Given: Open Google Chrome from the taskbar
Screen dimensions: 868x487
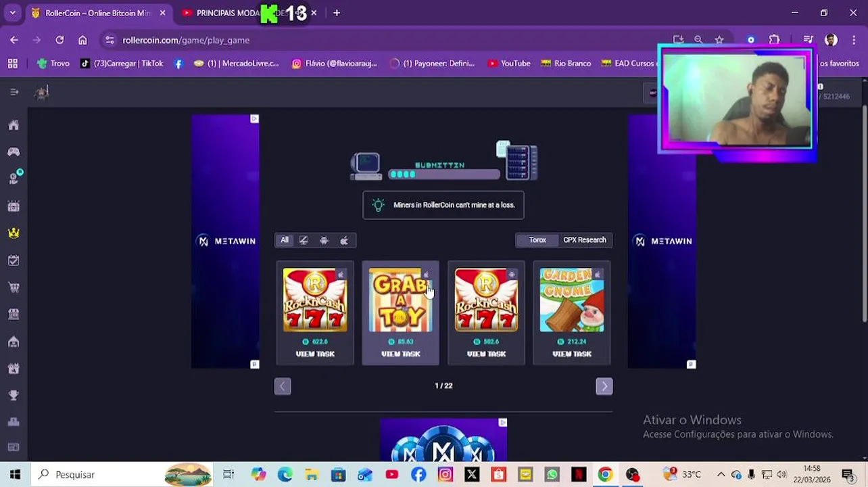Looking at the screenshot, I should point(605,474).
